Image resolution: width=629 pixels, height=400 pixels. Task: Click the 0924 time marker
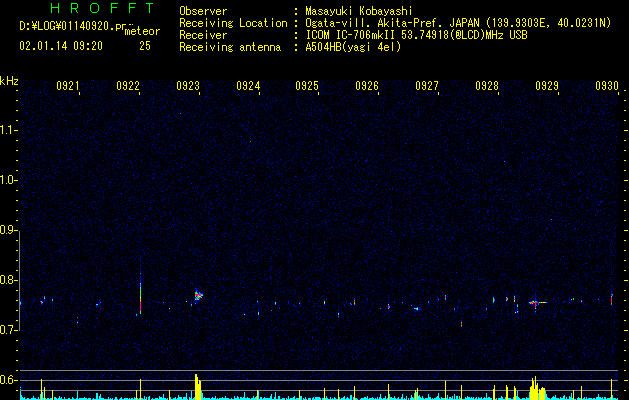[248, 85]
